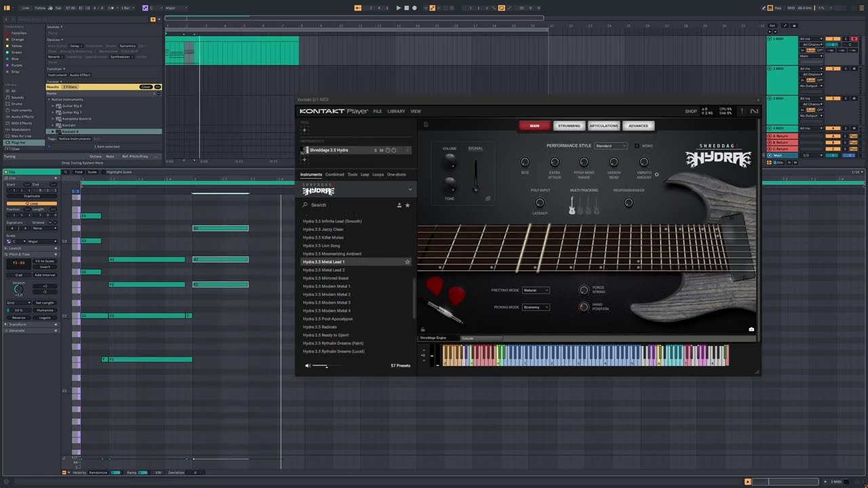868x488 pixels.
Task: Open the Performance Style dropdown
Action: pyautogui.click(x=611, y=146)
